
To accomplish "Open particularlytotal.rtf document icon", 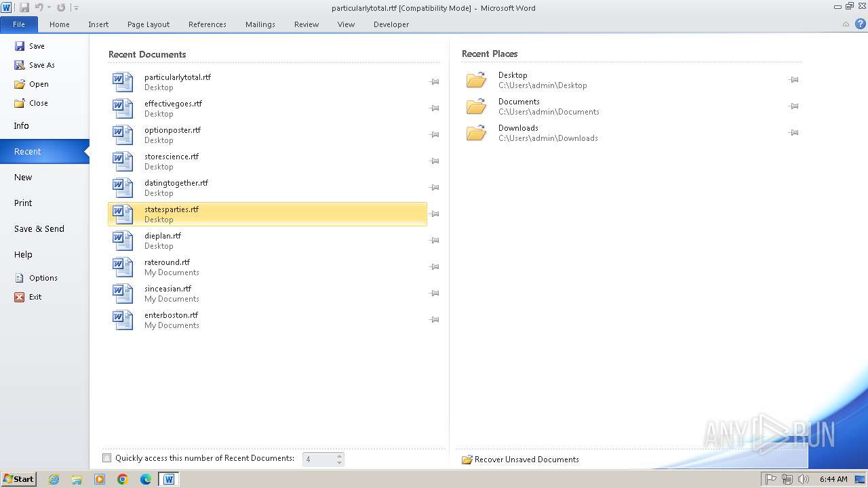I will pyautogui.click(x=123, y=82).
